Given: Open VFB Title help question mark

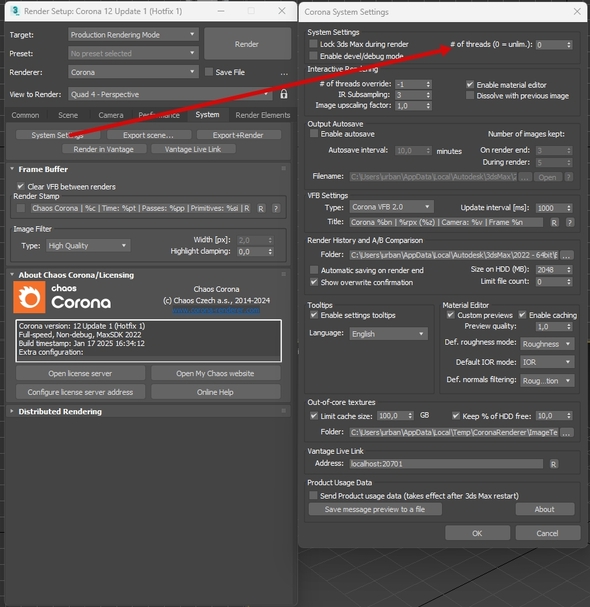Looking at the screenshot, I should [x=569, y=223].
